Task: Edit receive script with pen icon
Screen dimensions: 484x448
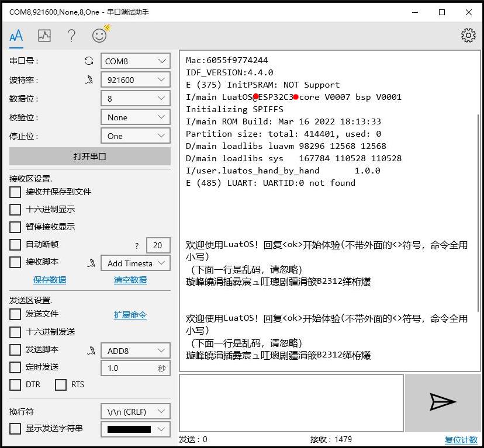Action: click(x=91, y=263)
